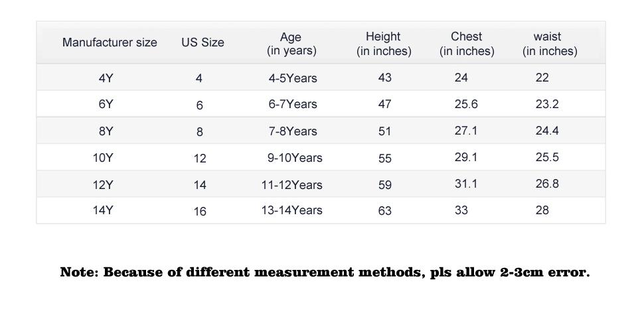Click the 10Y manufacturer size cell
Image resolution: width=644 pixels, height=317 pixels.
pos(103,158)
